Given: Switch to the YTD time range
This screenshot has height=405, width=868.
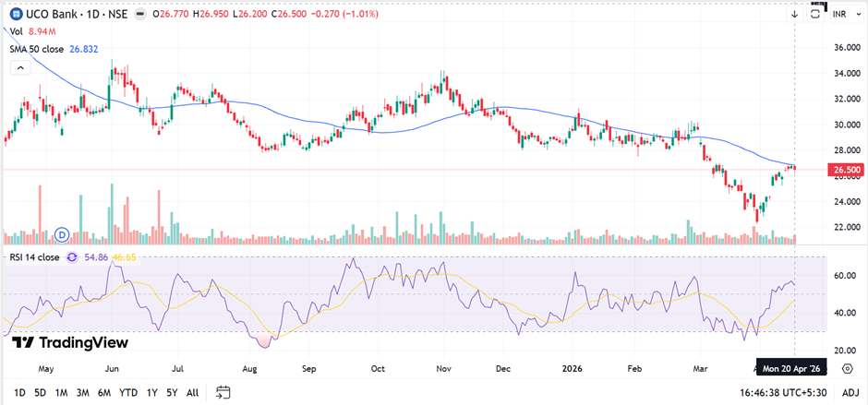Looking at the screenshot, I should click(128, 392).
